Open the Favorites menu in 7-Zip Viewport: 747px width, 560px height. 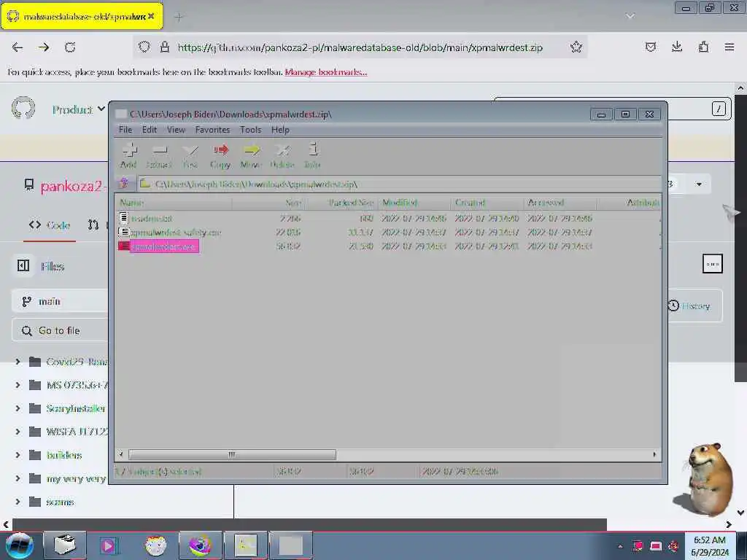coord(212,130)
